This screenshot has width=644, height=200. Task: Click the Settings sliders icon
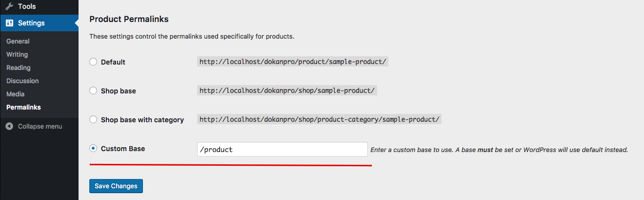point(9,23)
